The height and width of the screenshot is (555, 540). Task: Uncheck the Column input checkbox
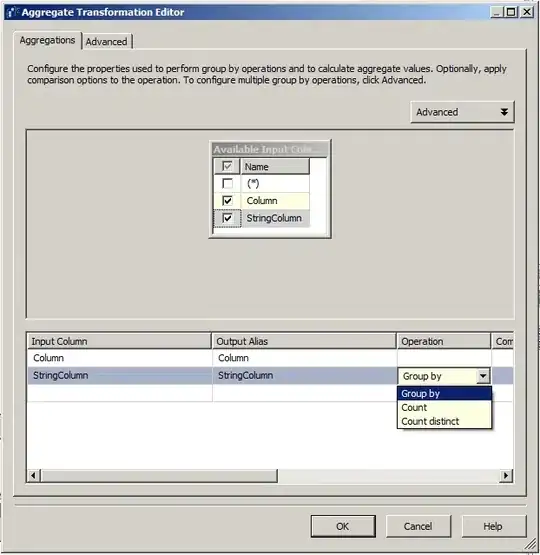tap(227, 201)
